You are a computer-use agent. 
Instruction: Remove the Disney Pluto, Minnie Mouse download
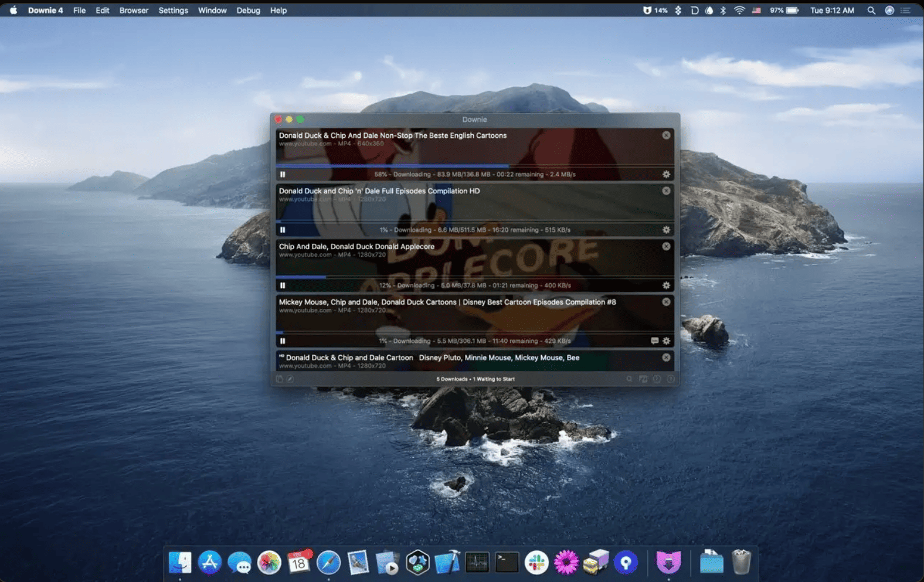(666, 358)
